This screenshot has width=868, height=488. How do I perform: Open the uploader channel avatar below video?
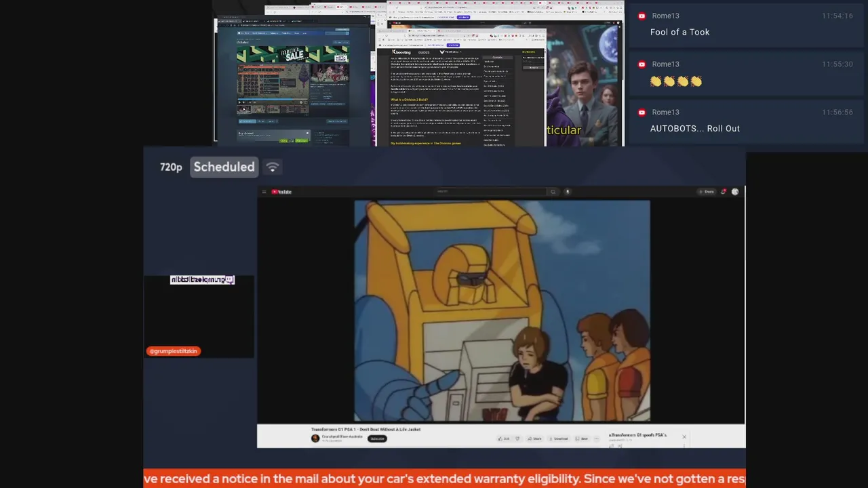tap(315, 439)
